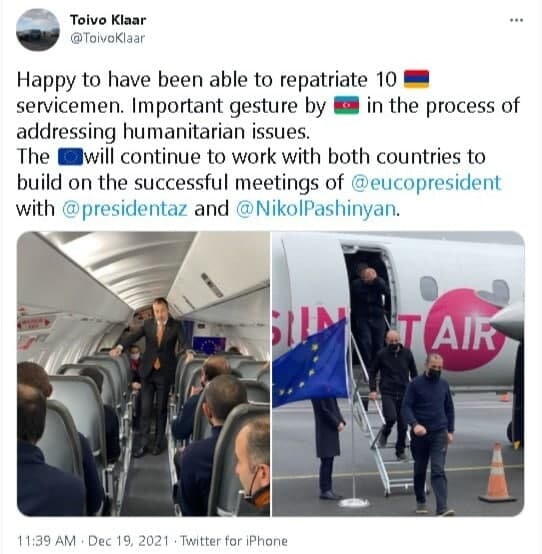The width and height of the screenshot is (542, 554).
Task: View the Sun Air plane arrival photo
Action: tap(398, 374)
